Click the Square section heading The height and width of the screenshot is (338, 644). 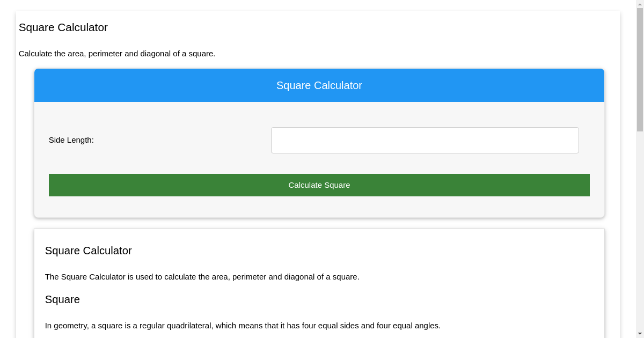[62, 299]
